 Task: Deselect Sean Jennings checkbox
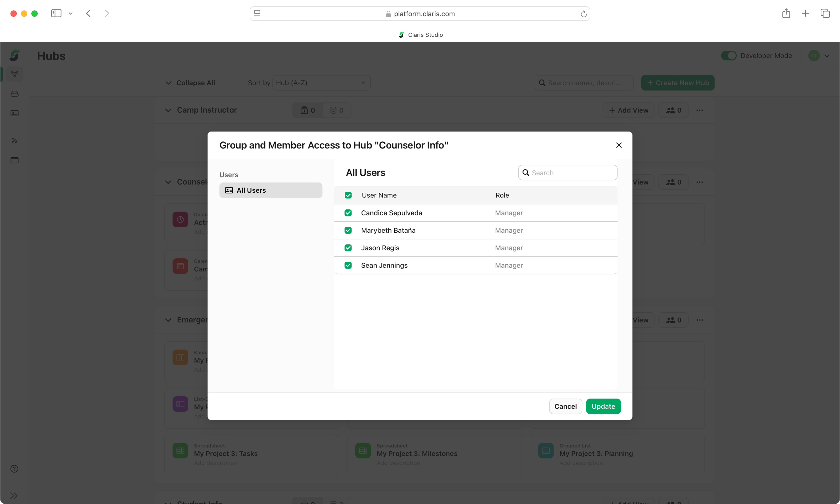pyautogui.click(x=348, y=265)
